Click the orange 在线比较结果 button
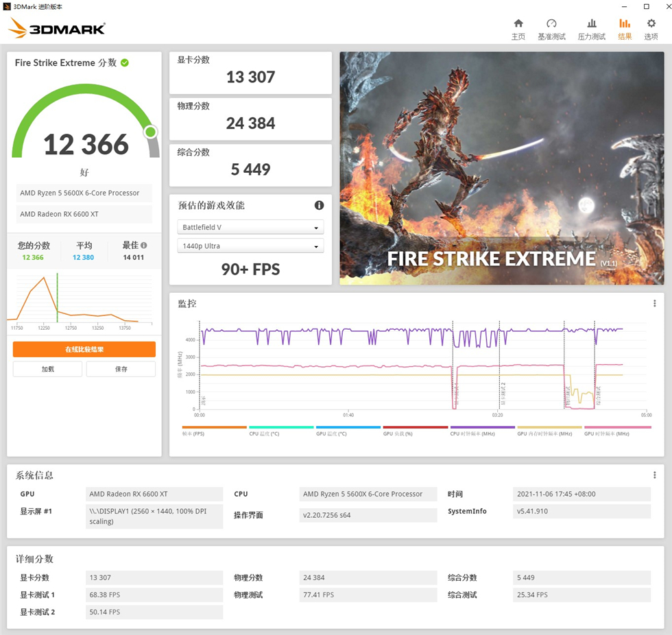Screen dimensions: 672x635 pos(84,349)
